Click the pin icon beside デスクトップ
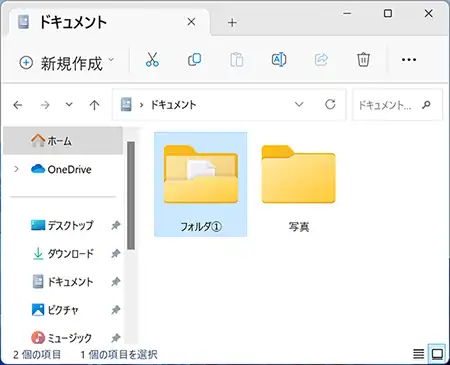This screenshot has height=365, width=450. click(116, 225)
